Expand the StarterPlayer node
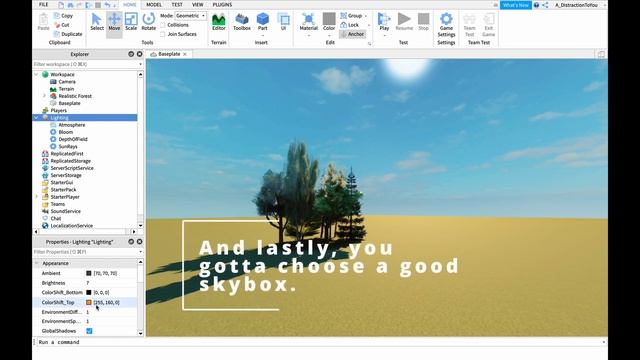The image size is (640, 360). click(36, 197)
